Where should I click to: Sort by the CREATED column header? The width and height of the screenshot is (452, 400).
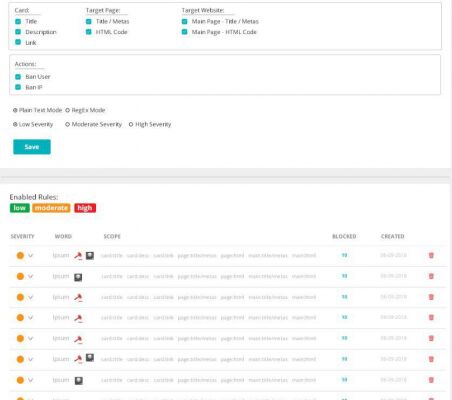(x=393, y=236)
